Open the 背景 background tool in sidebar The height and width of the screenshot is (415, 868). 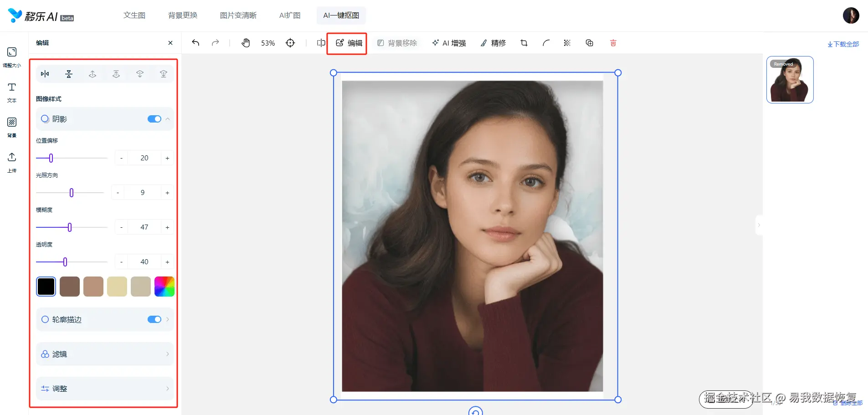[12, 127]
